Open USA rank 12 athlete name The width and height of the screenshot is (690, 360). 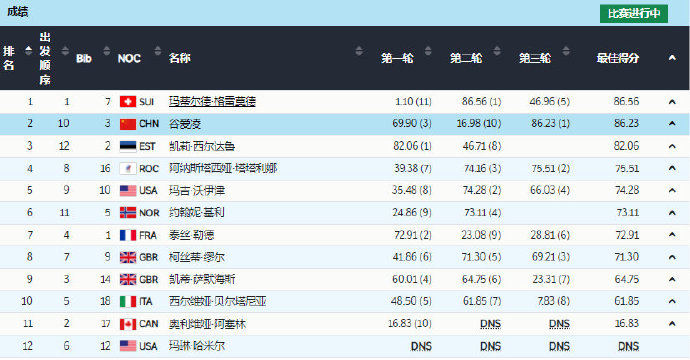point(197,346)
